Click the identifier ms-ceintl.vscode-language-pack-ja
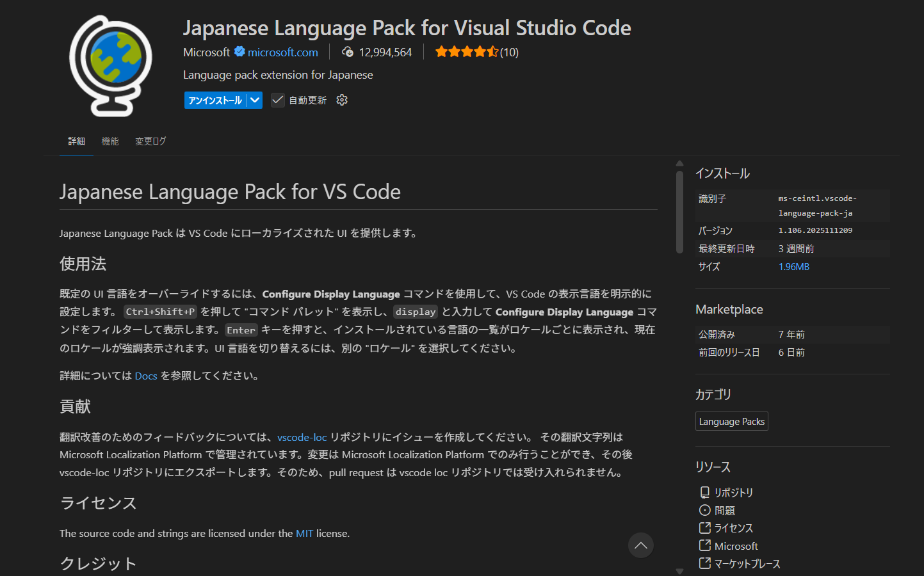The width and height of the screenshot is (924, 576). click(x=817, y=205)
